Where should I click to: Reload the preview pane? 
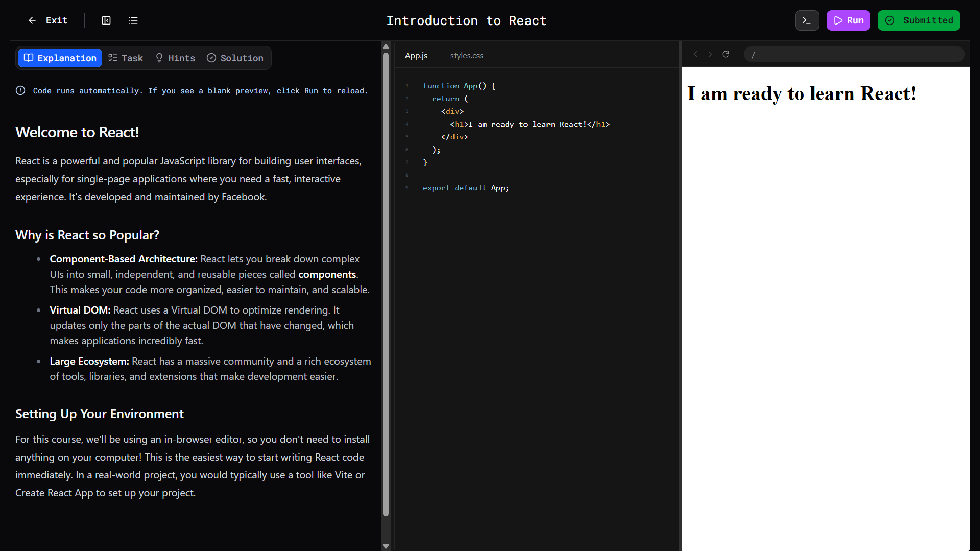726,54
